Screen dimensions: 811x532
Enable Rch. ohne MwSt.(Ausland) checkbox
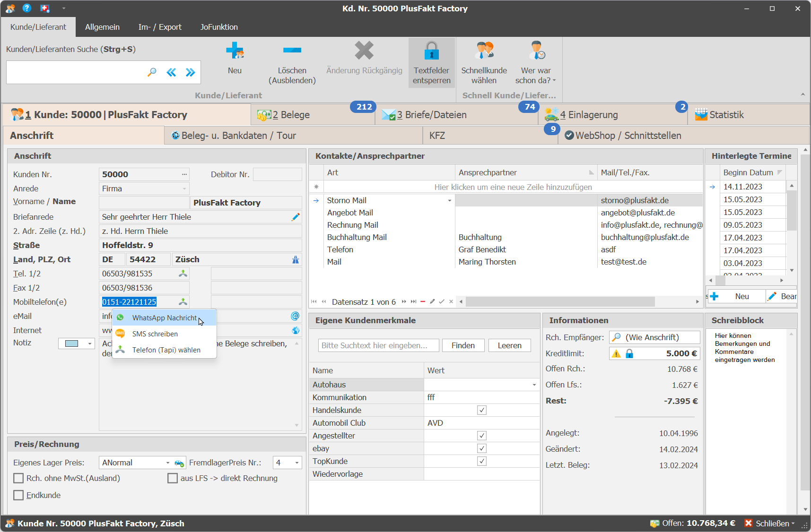(18, 478)
